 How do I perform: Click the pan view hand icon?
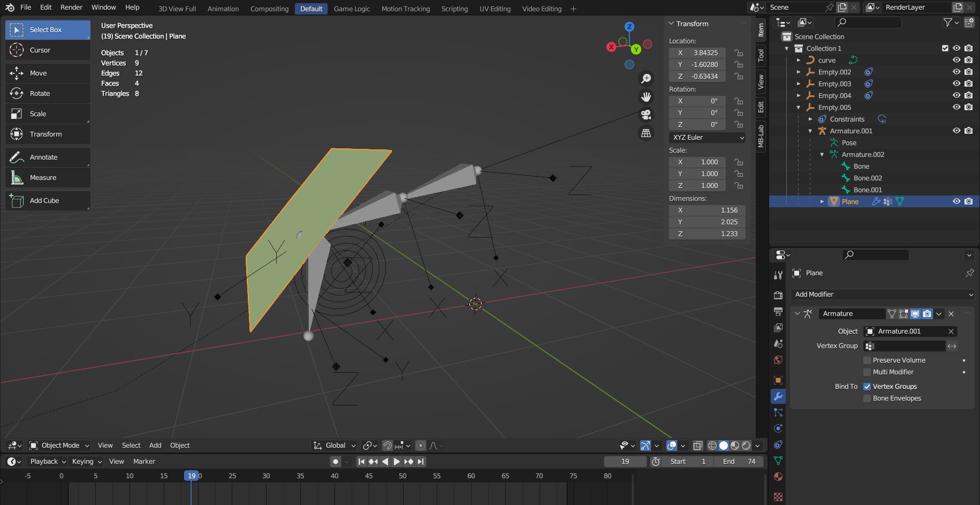[x=646, y=96]
